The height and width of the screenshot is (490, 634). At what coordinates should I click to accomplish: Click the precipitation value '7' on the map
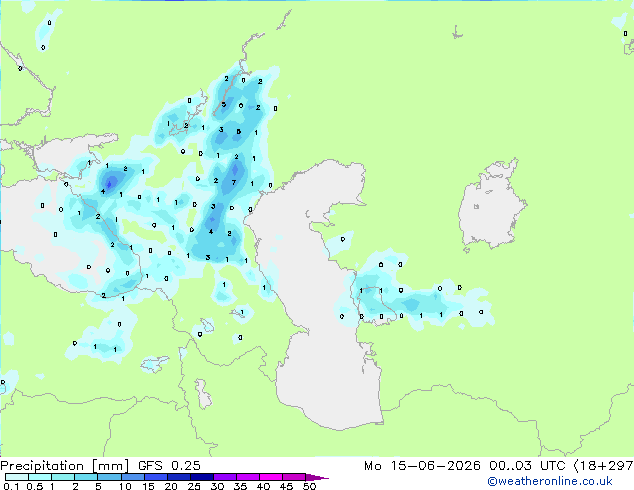tap(234, 182)
